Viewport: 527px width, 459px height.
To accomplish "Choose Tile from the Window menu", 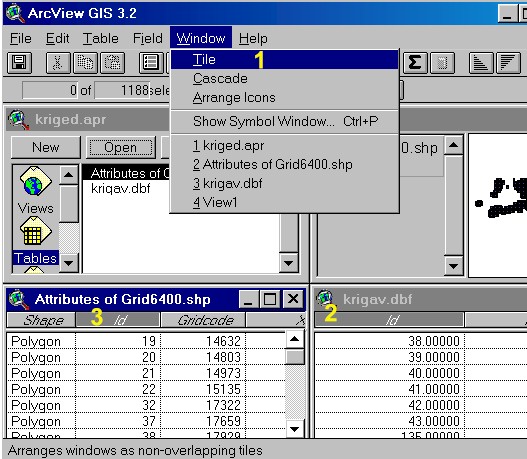I will (285, 59).
